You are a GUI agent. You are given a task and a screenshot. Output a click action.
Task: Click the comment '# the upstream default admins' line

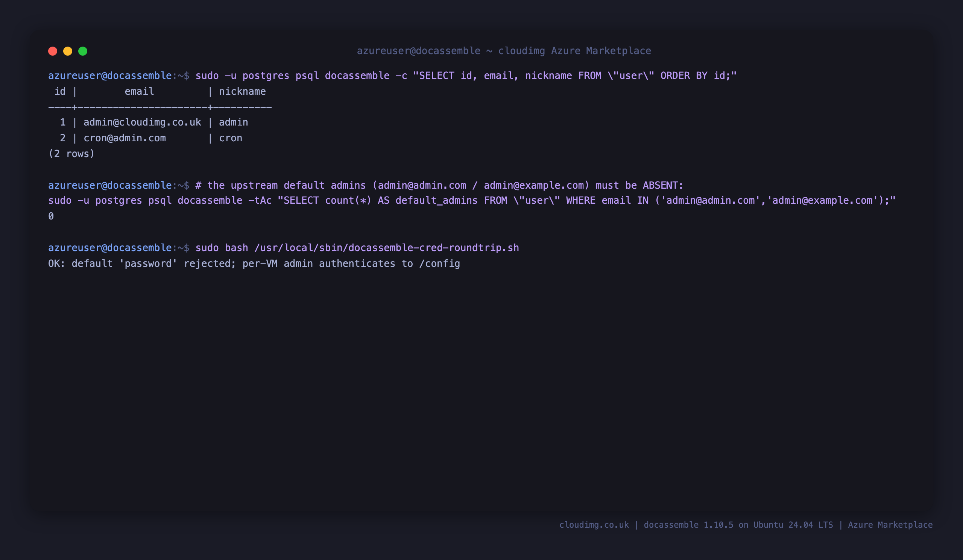439,186
